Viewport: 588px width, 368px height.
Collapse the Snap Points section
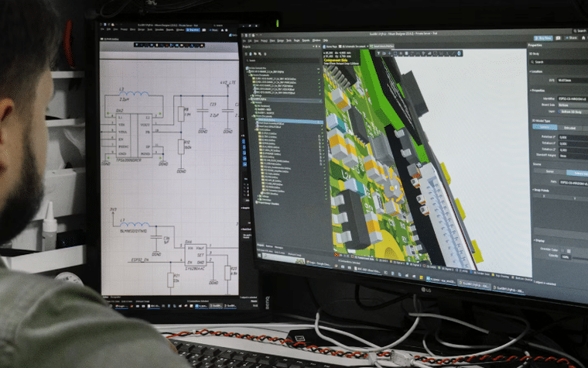tap(533, 190)
